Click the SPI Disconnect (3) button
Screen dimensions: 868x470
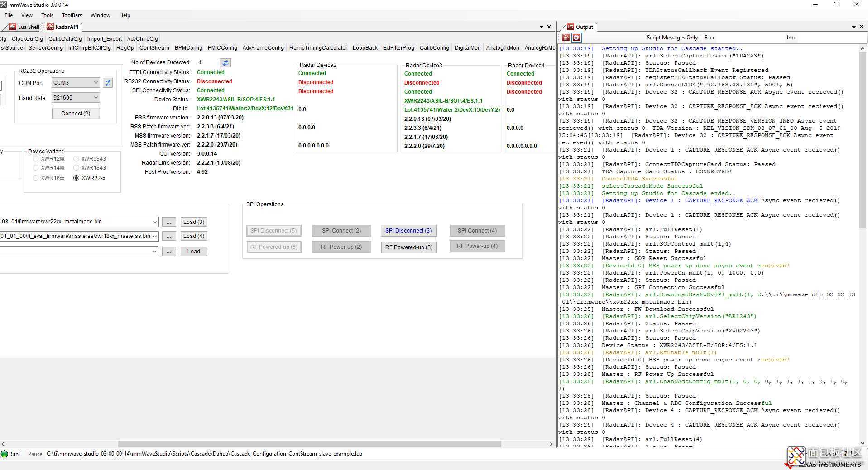point(408,231)
